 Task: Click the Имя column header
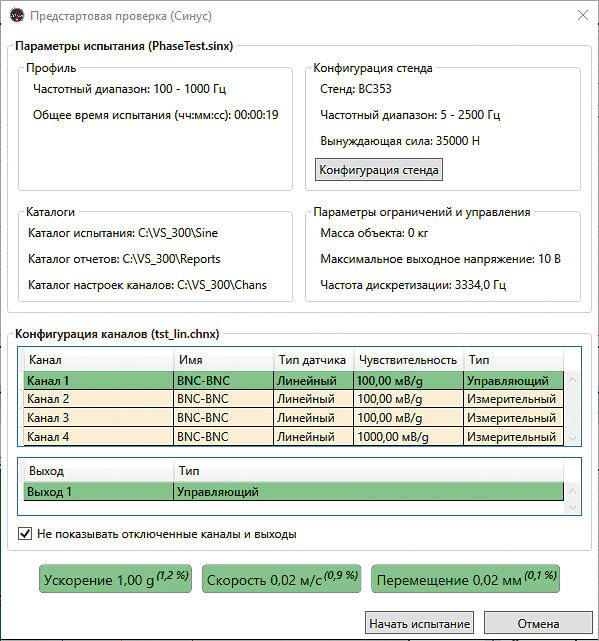224,360
